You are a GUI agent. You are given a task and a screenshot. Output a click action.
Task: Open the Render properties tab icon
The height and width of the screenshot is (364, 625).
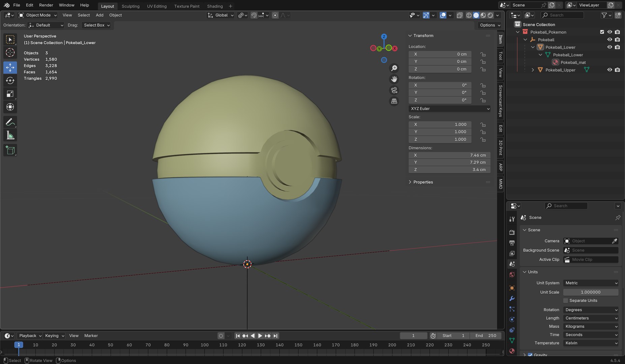pos(512,232)
